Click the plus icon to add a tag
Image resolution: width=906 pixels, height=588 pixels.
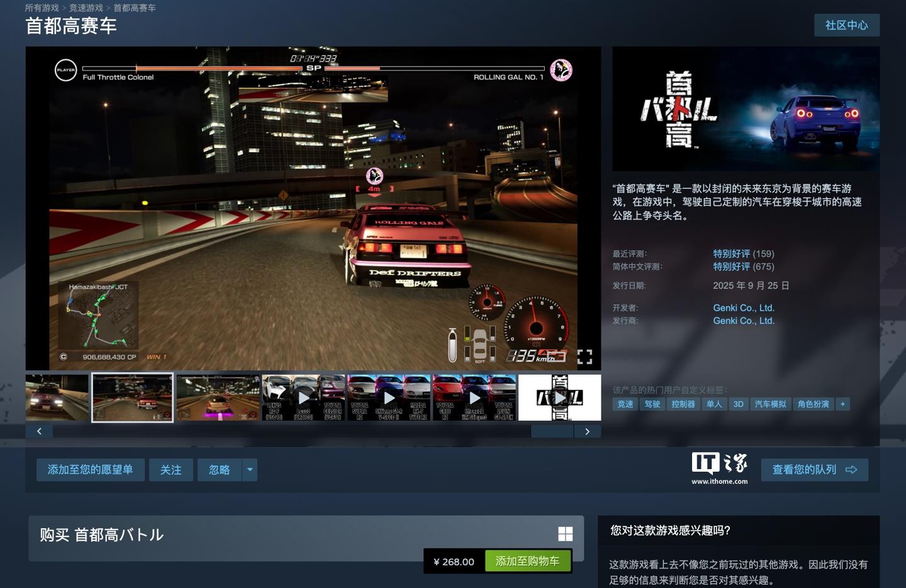[x=842, y=404]
